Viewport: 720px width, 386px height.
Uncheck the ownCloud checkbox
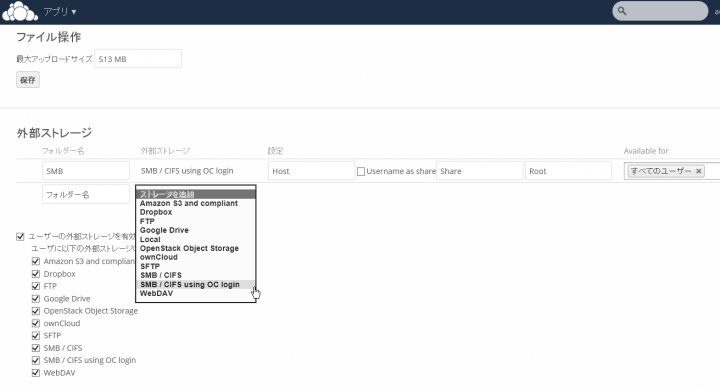[36, 323]
